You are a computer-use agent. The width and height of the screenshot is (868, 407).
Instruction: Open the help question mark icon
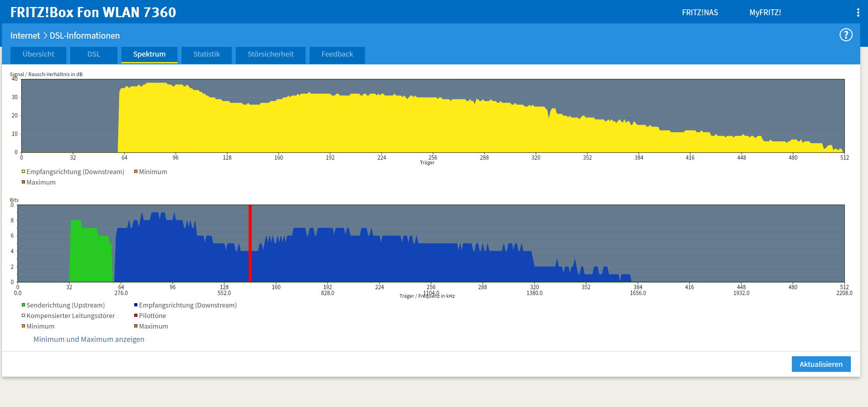click(846, 35)
